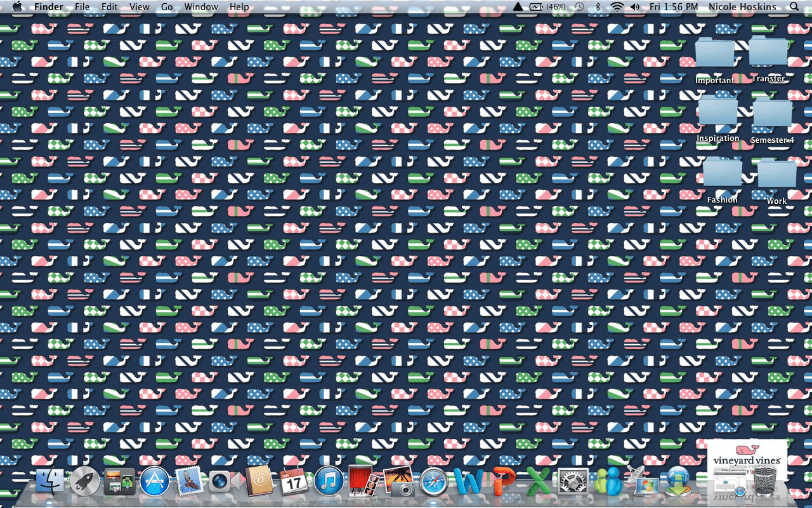
Task: Launch Microsoft Messenger in the Dock
Action: click(x=608, y=481)
